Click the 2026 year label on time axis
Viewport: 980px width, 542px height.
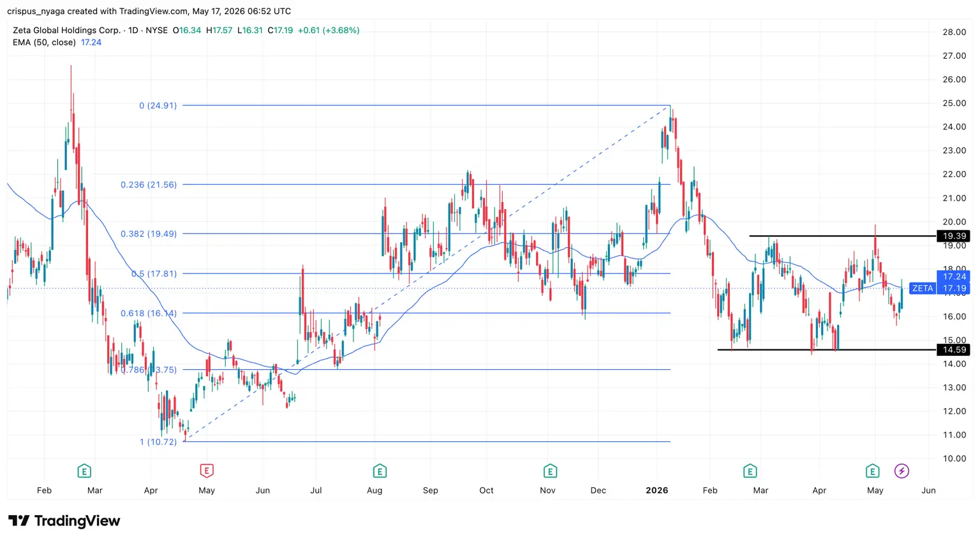(x=657, y=490)
